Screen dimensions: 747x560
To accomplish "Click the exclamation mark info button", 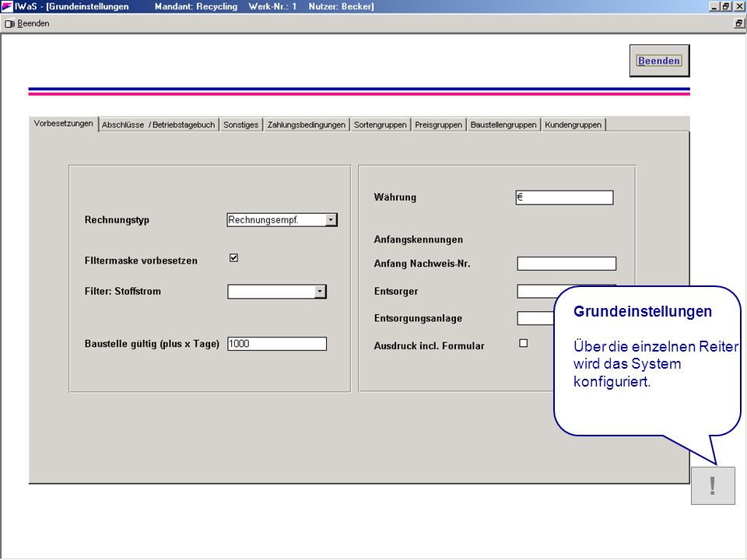I will [713, 485].
